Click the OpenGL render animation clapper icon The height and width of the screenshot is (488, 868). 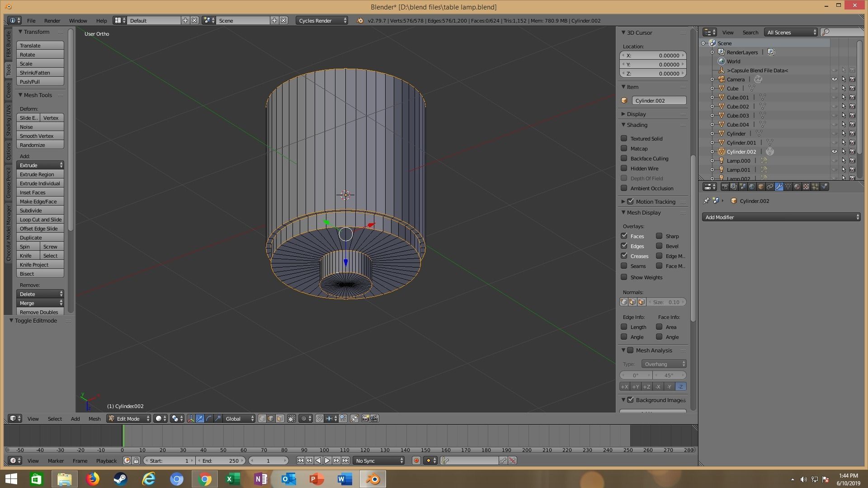374,418
